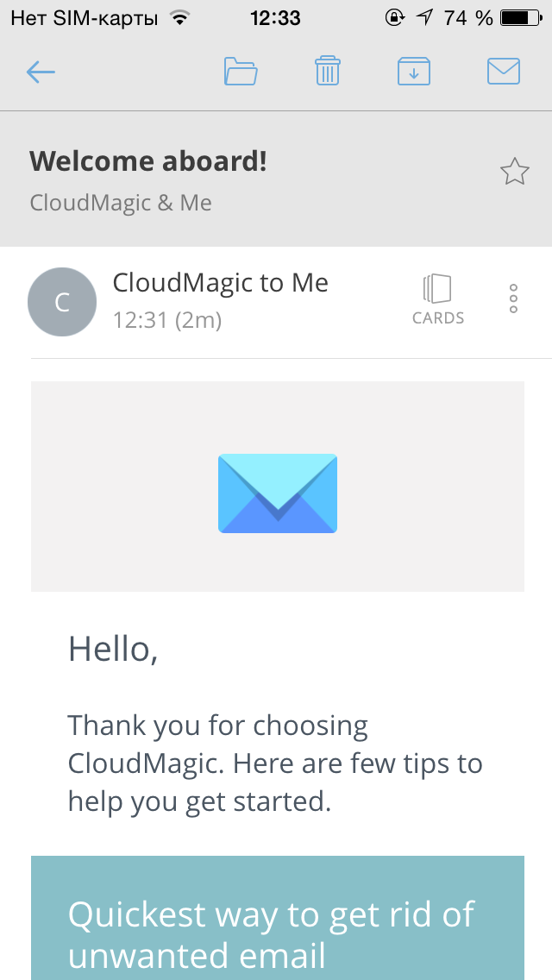Viewport: 552px width, 980px height.
Task: Tap the 12:33 status bar clock
Action: 275,18
